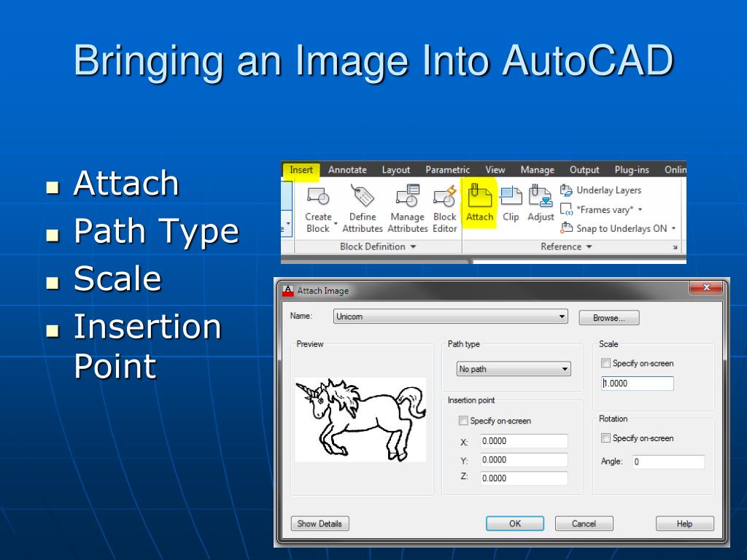Open Help from Attach Image dialog
This screenshot has height=560, width=747.
pyautogui.click(x=684, y=524)
